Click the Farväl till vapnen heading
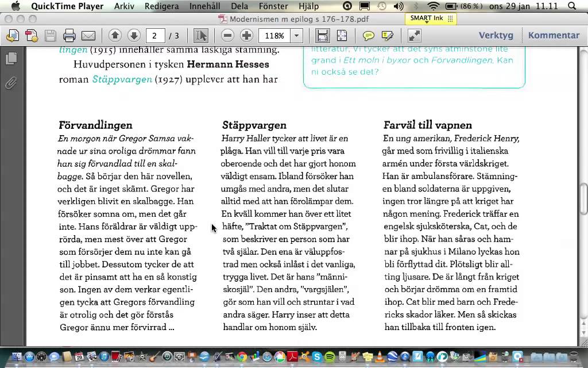 coord(427,125)
